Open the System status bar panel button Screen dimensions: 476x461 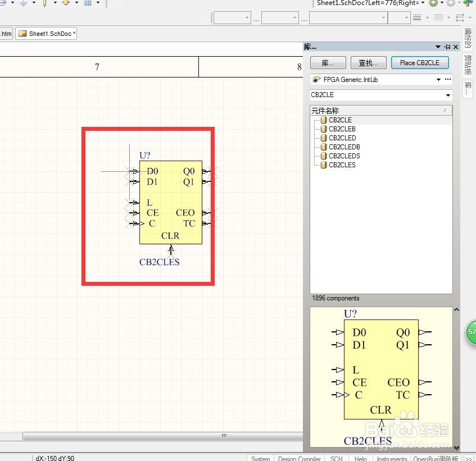(x=260, y=458)
